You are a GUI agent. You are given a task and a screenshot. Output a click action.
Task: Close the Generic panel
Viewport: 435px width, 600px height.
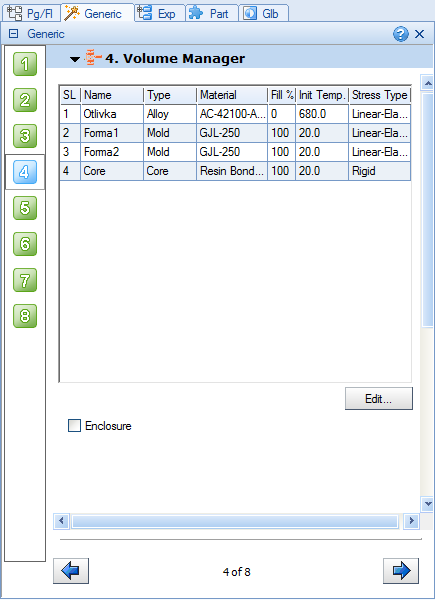[420, 34]
